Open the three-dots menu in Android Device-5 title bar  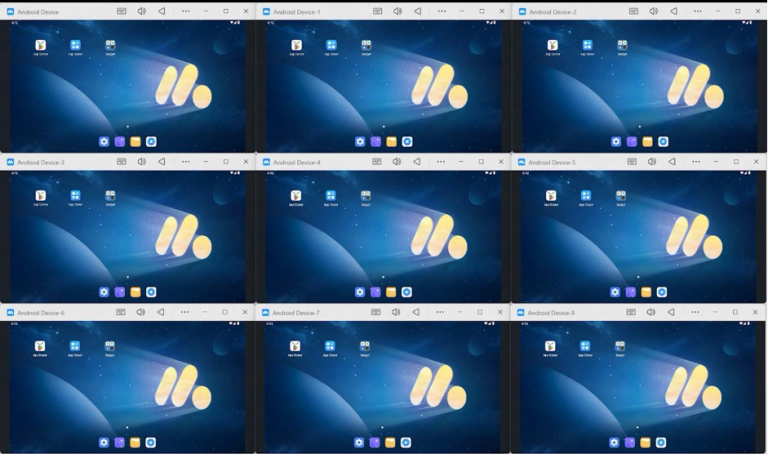point(696,161)
